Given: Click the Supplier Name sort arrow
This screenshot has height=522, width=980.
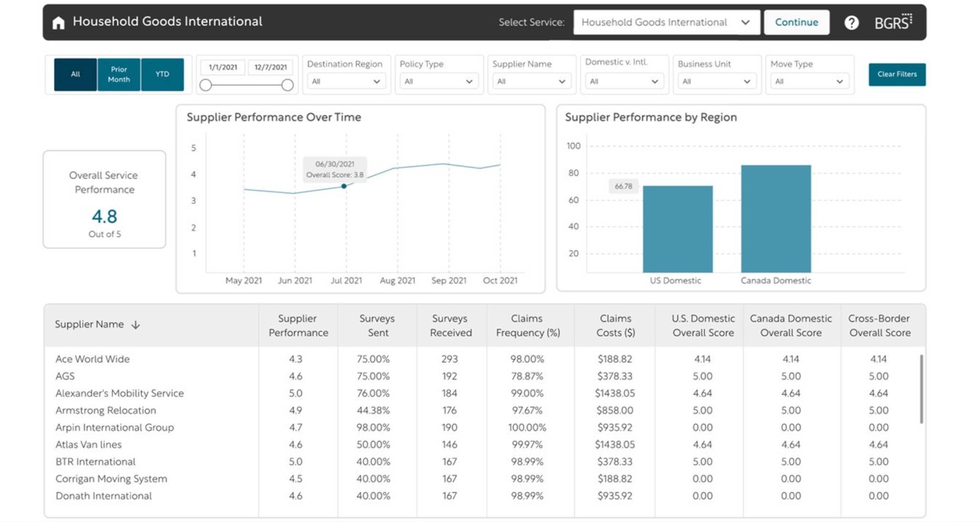Looking at the screenshot, I should (136, 325).
